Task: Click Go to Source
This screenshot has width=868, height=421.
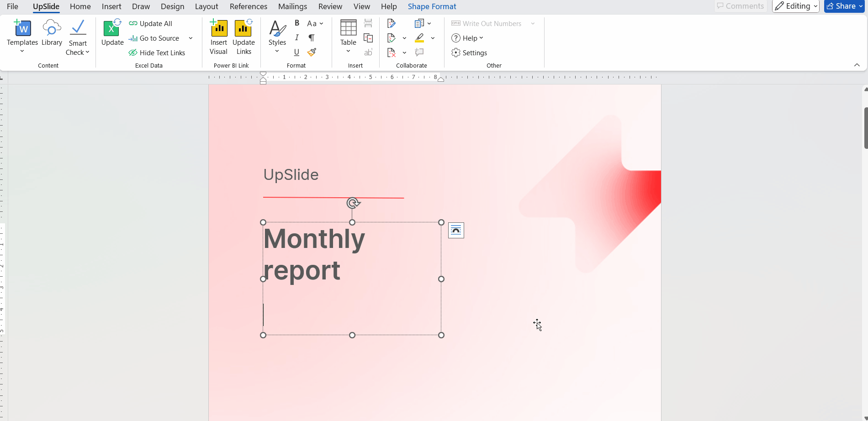Action: point(154,38)
